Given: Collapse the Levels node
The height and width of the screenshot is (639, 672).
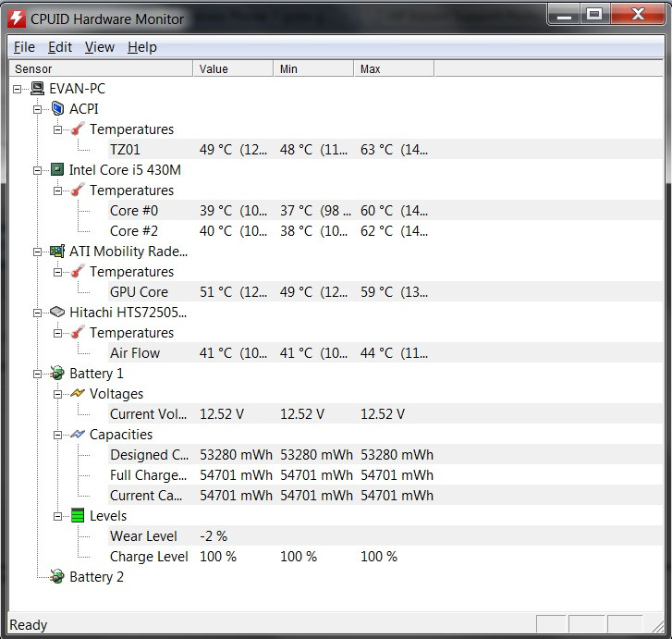Looking at the screenshot, I should pos(57,516).
